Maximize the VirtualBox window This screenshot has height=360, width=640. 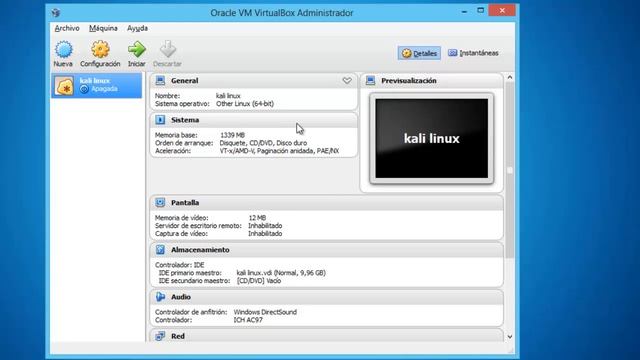[x=480, y=10]
